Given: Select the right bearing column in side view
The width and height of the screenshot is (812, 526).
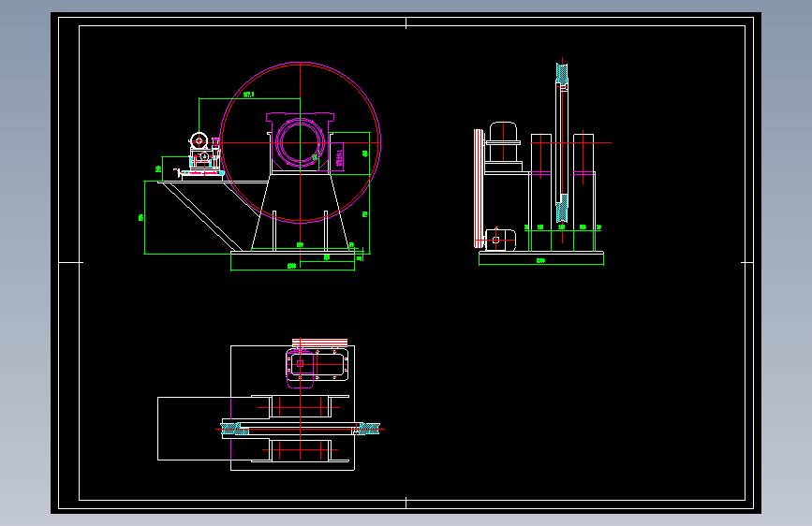Looking at the screenshot, I should pos(583,192).
